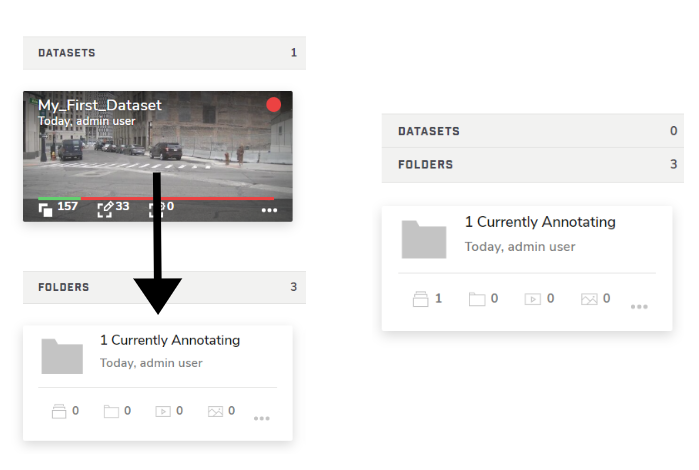Viewport: 699px width, 470px height.
Task: Click the dataset stack icon showing 0
Action: [57, 411]
